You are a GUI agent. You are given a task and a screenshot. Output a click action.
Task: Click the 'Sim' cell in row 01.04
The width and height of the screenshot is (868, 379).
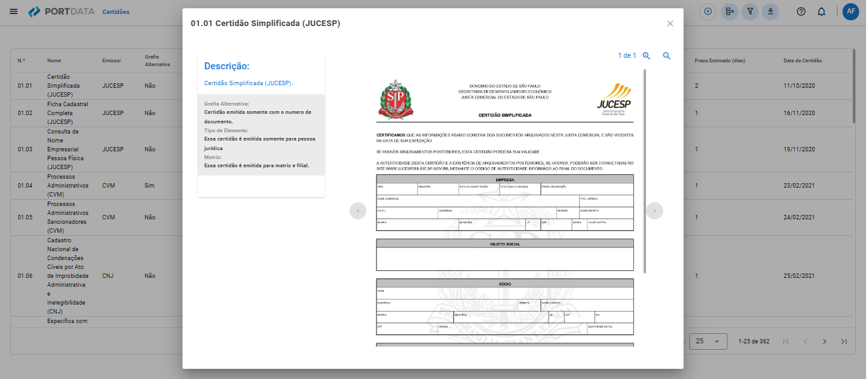click(150, 186)
